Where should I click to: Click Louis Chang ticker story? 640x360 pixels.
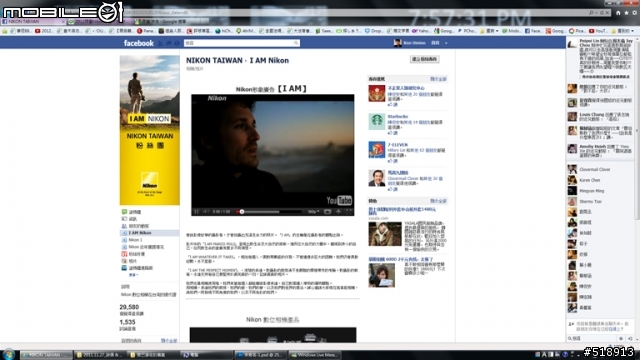pyautogui.click(x=599, y=117)
